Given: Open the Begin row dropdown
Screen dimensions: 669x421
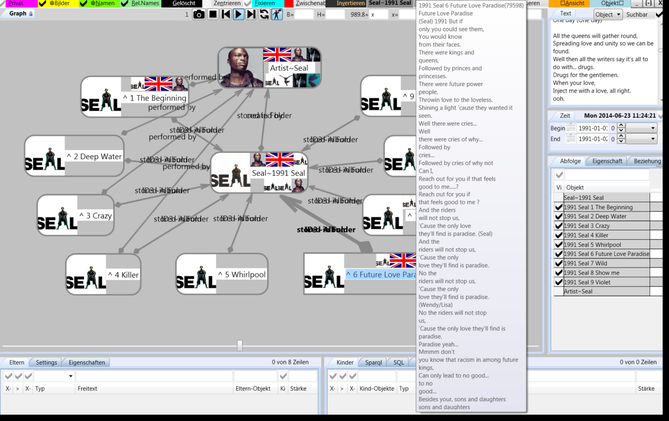Looking at the screenshot, I should 641,128.
